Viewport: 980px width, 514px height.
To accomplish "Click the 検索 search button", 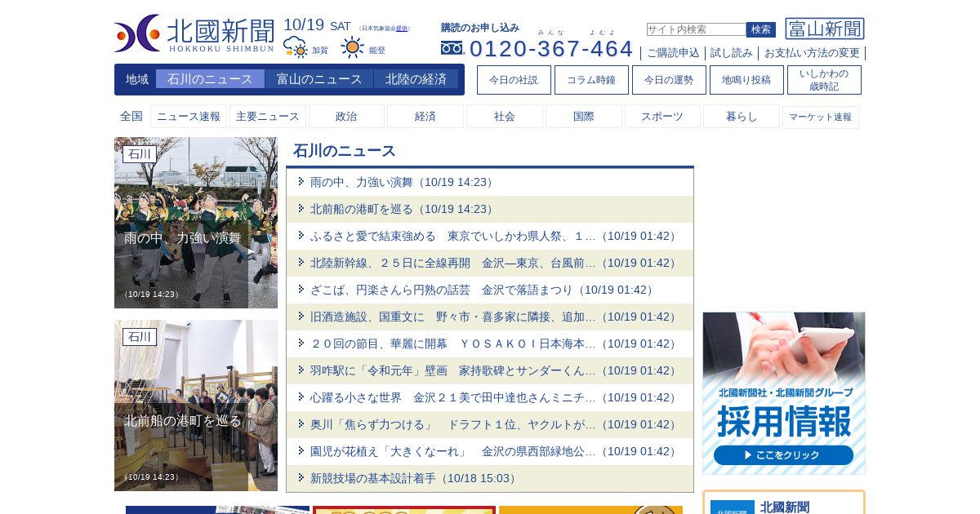I will tap(761, 29).
